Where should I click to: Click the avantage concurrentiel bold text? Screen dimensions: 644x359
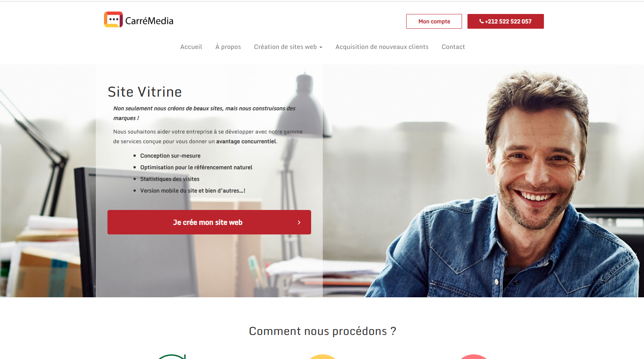point(246,141)
